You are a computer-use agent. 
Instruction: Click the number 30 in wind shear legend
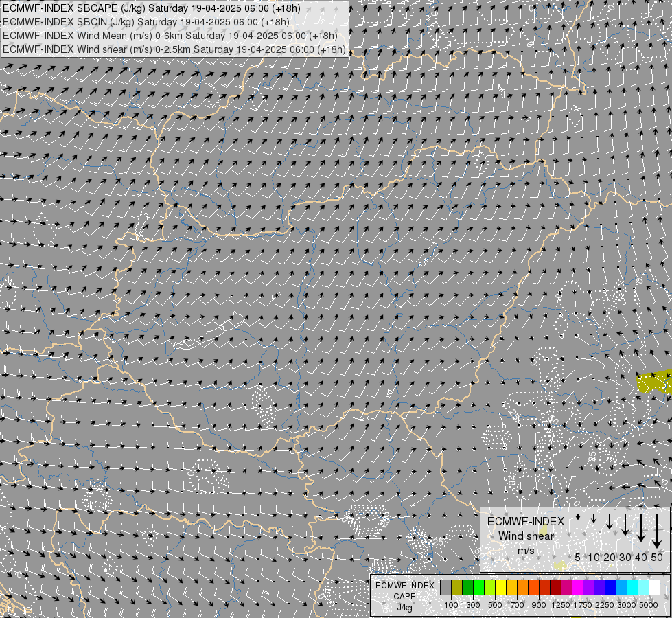pos(625,557)
